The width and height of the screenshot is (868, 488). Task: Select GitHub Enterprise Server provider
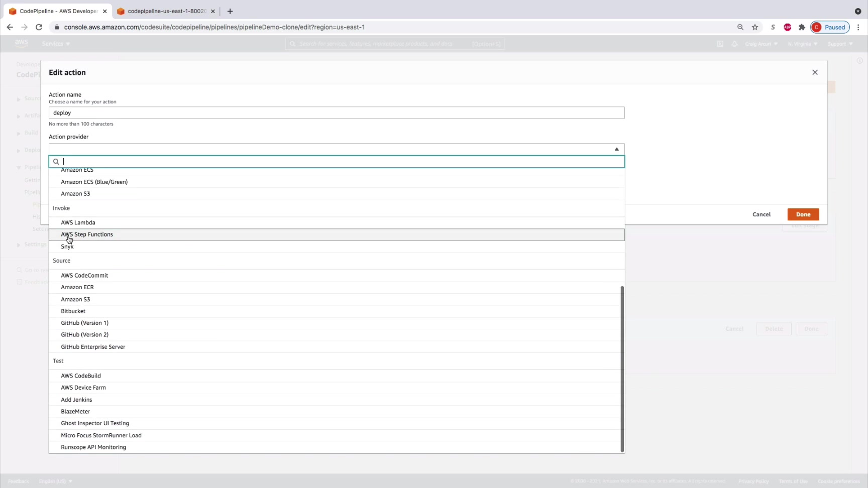[x=337, y=347]
